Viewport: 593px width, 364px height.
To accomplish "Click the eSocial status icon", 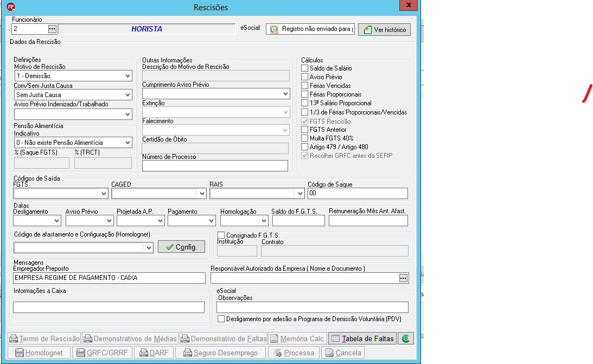I will (x=274, y=29).
